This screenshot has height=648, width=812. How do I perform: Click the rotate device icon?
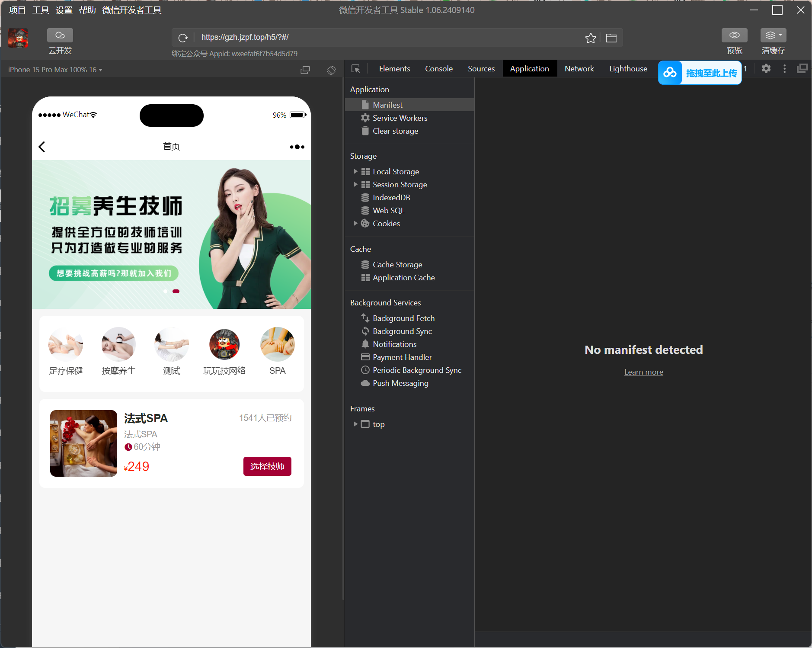(331, 70)
